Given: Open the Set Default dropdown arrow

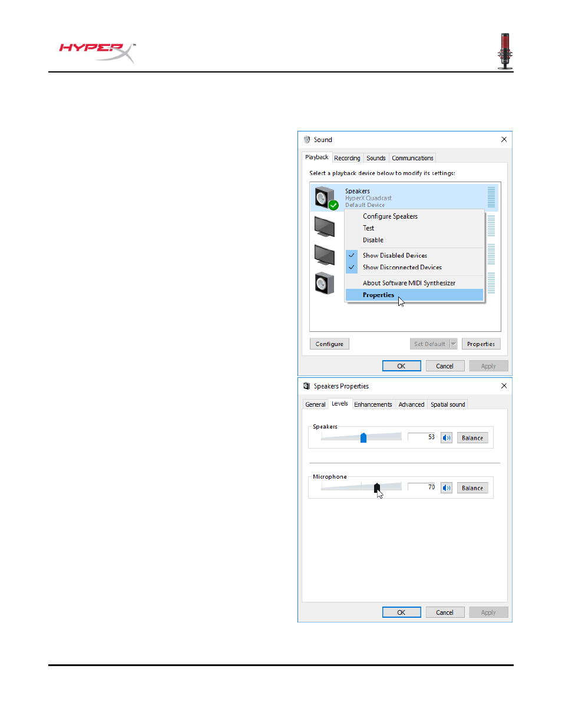Looking at the screenshot, I should (454, 344).
